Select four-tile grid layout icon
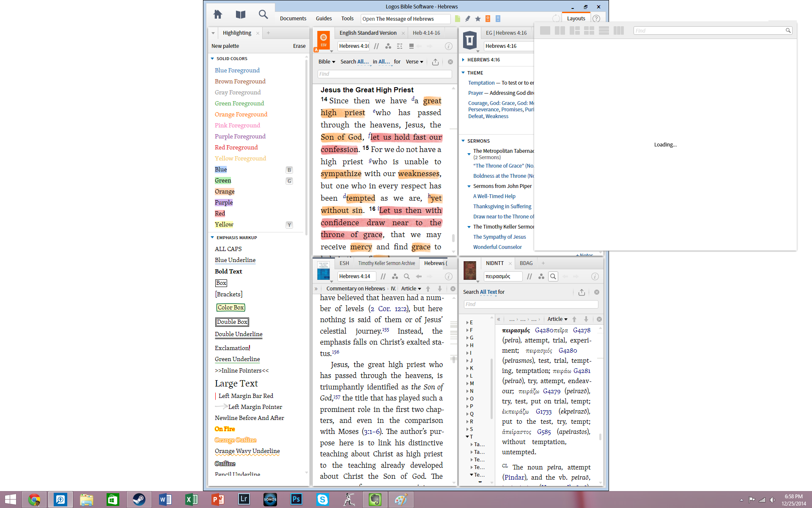812x508 pixels. tap(589, 30)
